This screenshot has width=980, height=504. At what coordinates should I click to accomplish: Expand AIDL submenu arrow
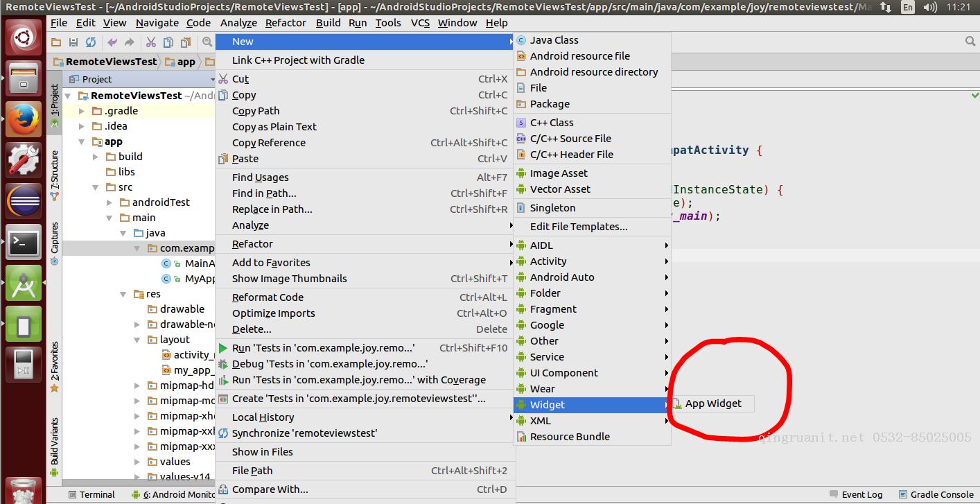[x=667, y=245]
